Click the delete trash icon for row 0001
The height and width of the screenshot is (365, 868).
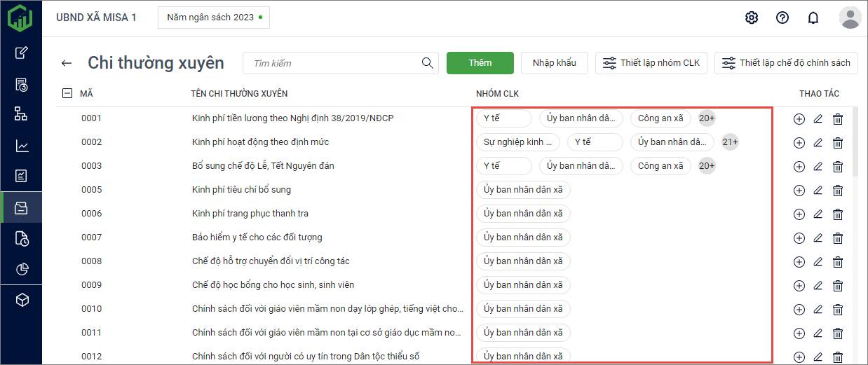point(837,119)
